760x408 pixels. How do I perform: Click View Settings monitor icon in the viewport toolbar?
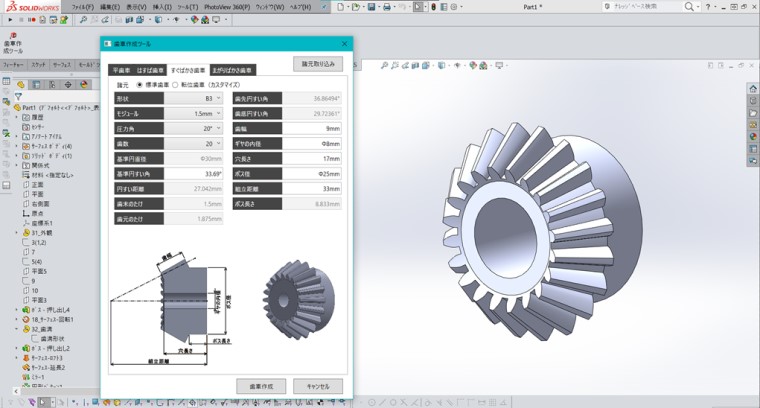(x=499, y=65)
